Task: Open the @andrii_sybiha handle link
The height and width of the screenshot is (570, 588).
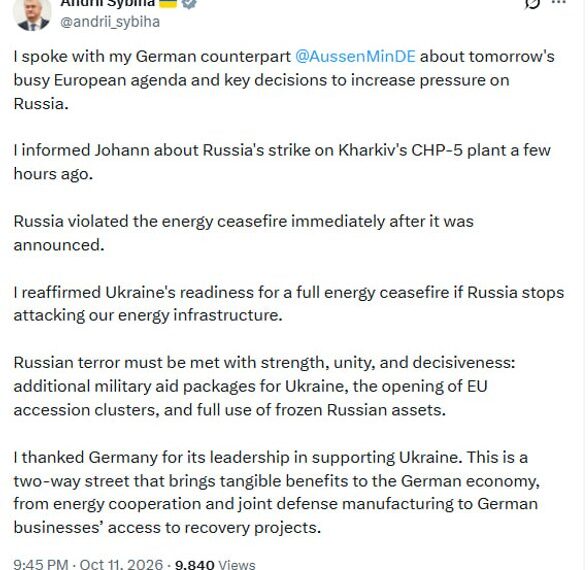Action: 110,22
